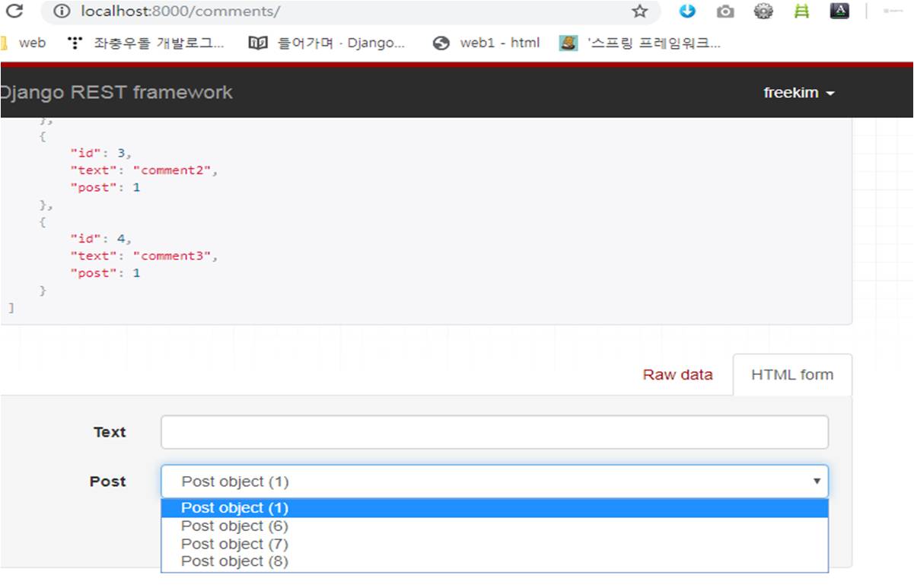Bookmark this page with the star icon
914x588 pixels.
tap(639, 11)
